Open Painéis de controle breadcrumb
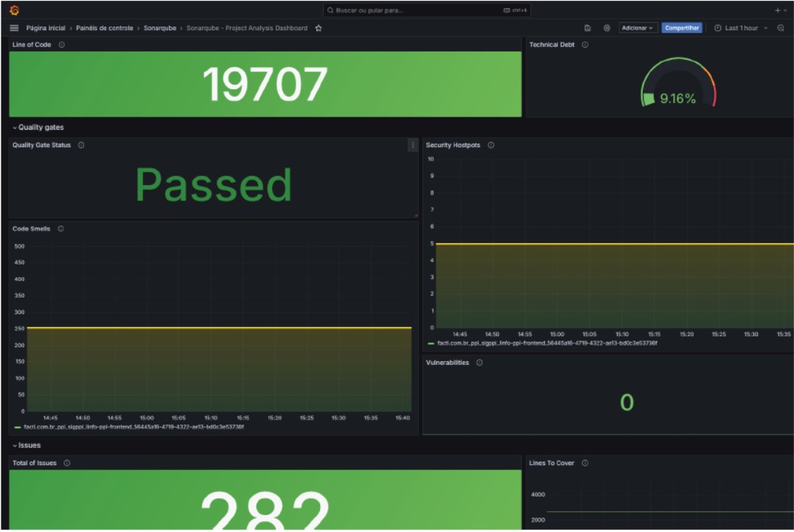Image resolution: width=794 pixels, height=532 pixels. 105,28
